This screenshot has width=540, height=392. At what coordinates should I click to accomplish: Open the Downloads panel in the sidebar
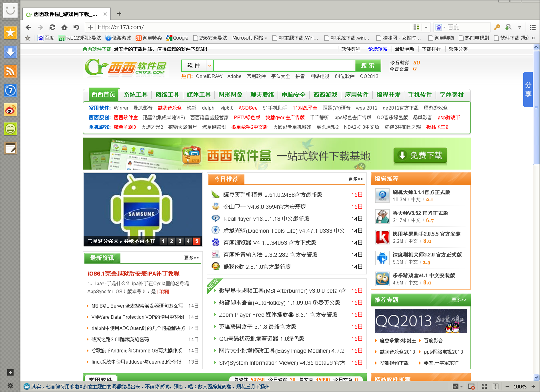coord(10,52)
